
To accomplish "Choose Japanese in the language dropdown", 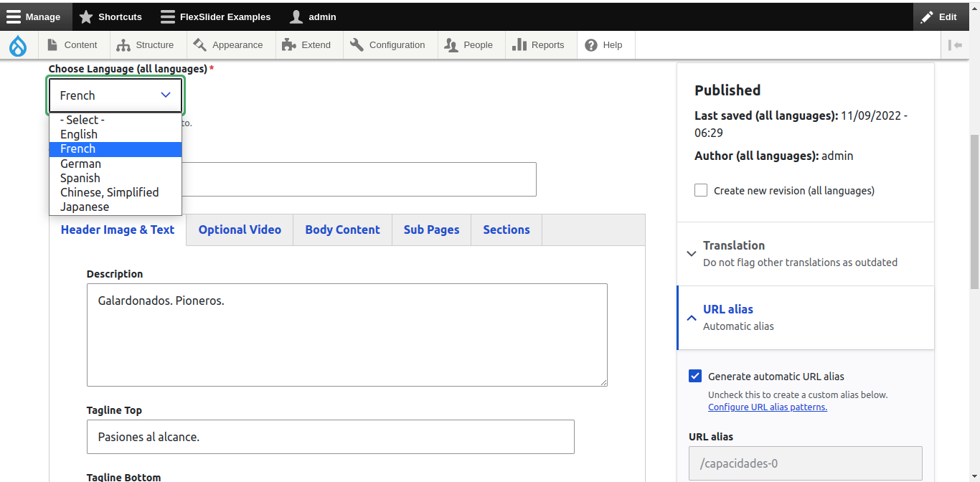I will (x=85, y=207).
